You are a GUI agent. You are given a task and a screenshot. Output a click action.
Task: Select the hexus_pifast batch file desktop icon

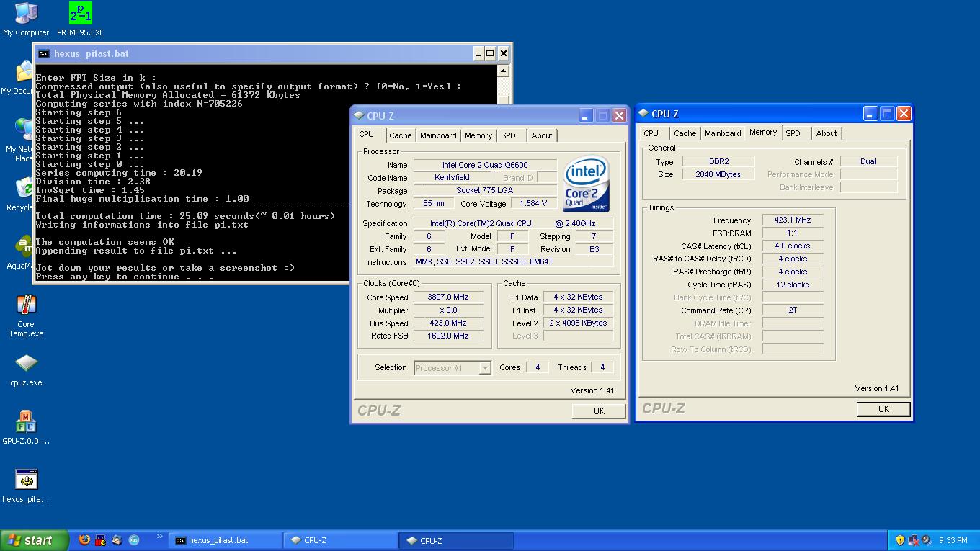pyautogui.click(x=26, y=480)
